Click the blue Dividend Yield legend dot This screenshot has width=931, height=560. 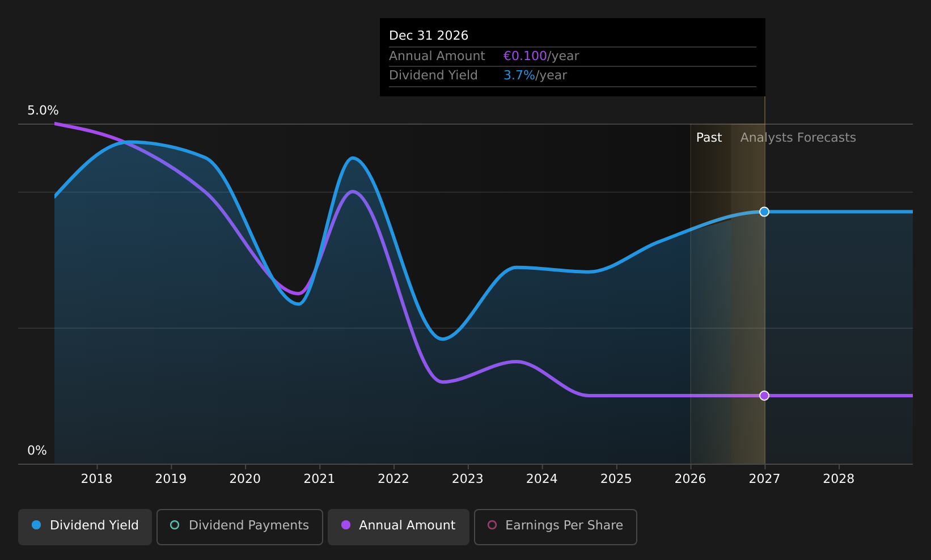[36, 525]
